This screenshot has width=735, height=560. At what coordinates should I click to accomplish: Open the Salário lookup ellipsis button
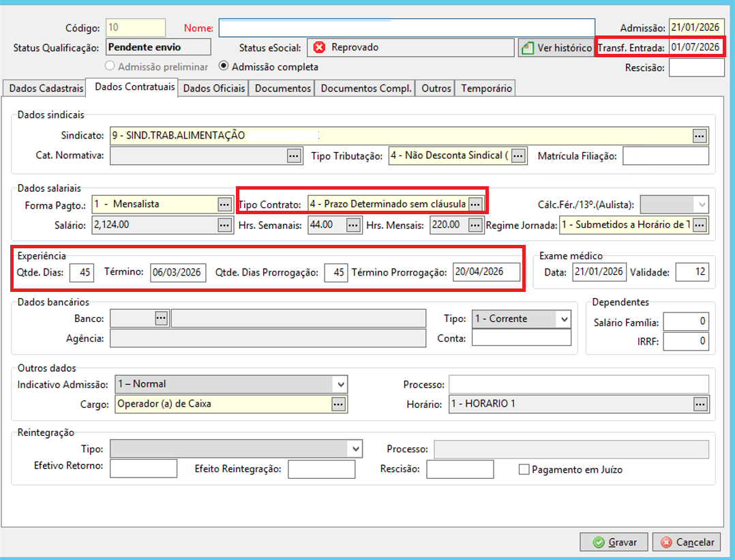(x=224, y=225)
